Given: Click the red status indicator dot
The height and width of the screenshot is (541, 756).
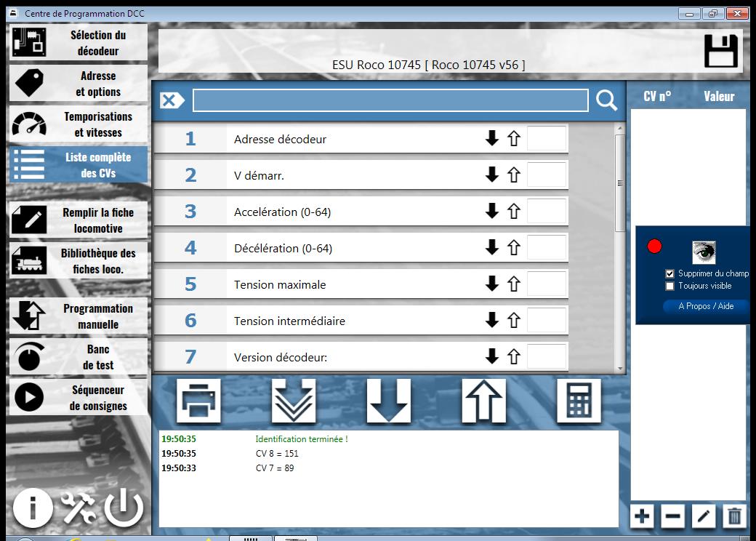Looking at the screenshot, I should [654, 247].
